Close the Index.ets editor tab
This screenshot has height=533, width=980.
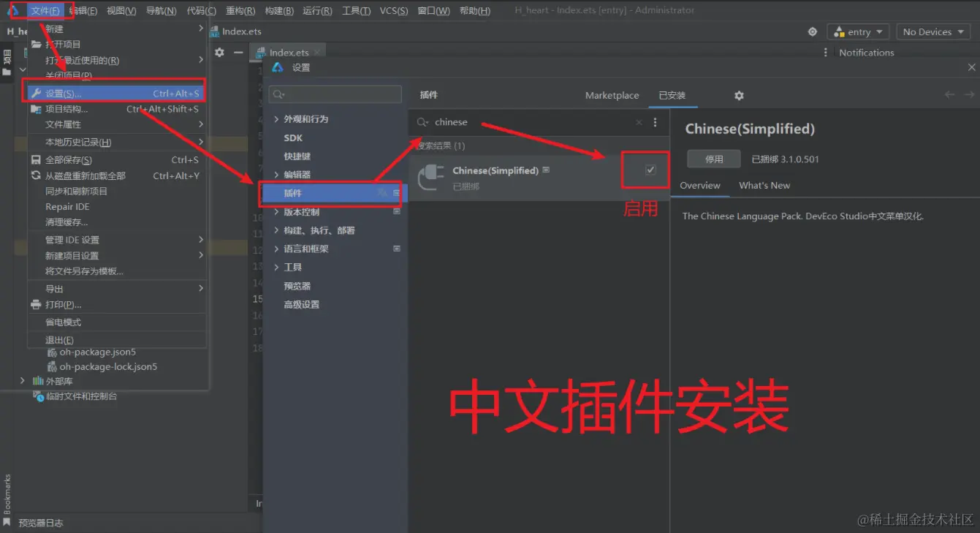[316, 53]
